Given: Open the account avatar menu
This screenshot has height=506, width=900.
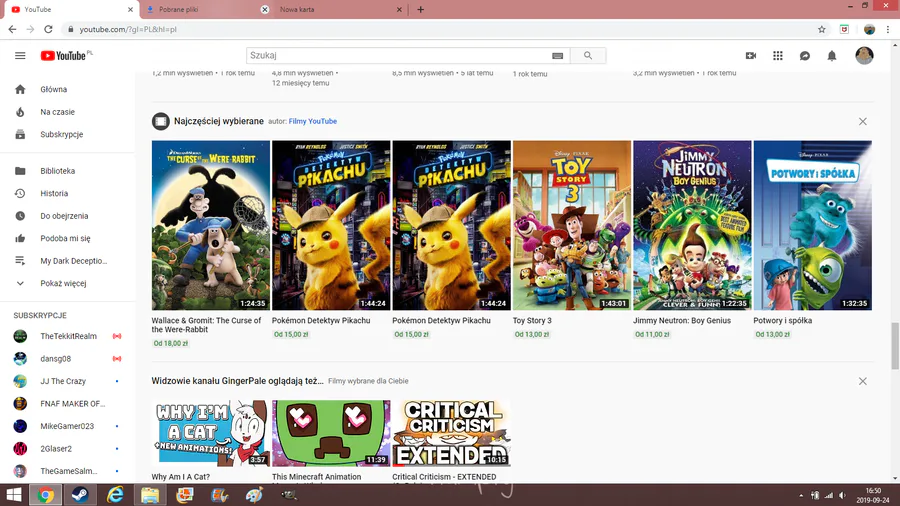Looking at the screenshot, I should click(864, 56).
